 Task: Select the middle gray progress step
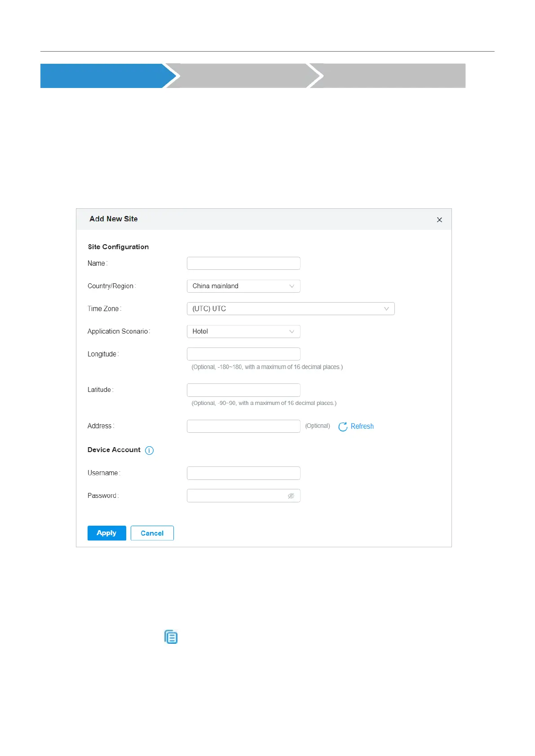[243, 76]
